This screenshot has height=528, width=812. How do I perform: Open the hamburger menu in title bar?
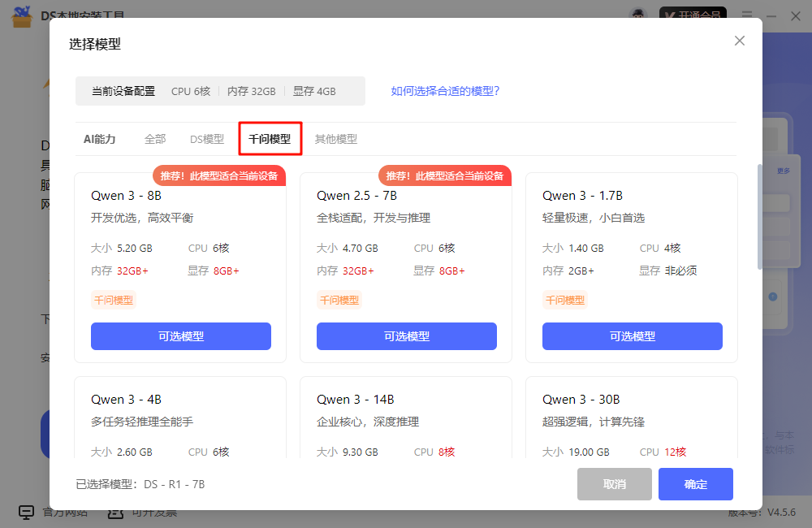click(747, 15)
